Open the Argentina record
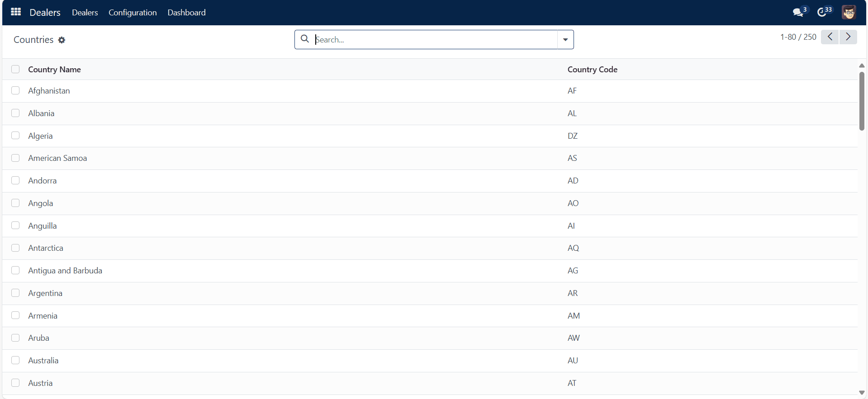 [45, 293]
